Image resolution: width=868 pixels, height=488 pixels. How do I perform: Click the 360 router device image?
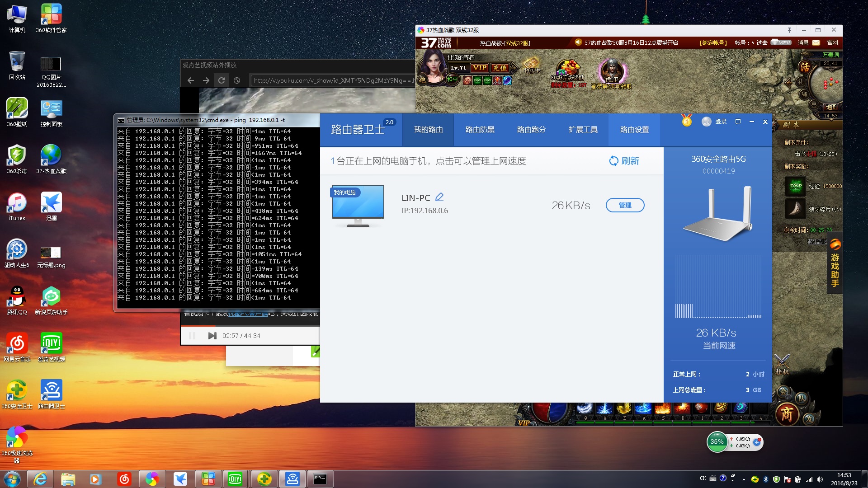[717, 213]
